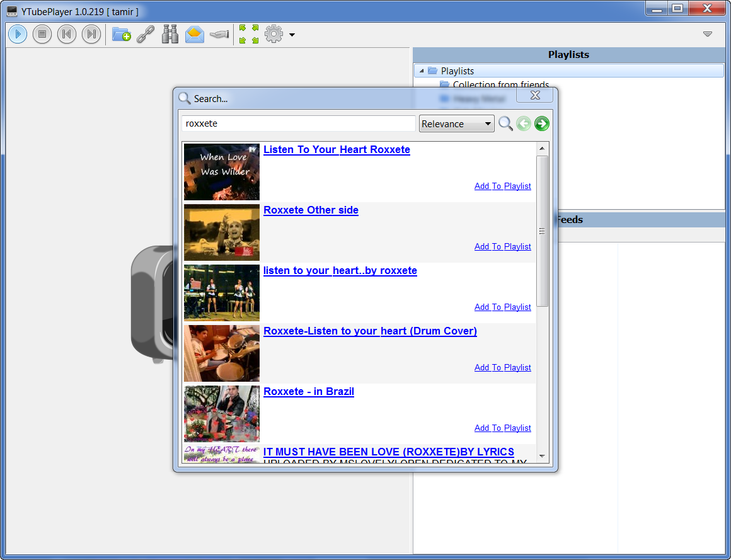Open the Roxxete Other side video link
The height and width of the screenshot is (560, 731).
tap(311, 210)
